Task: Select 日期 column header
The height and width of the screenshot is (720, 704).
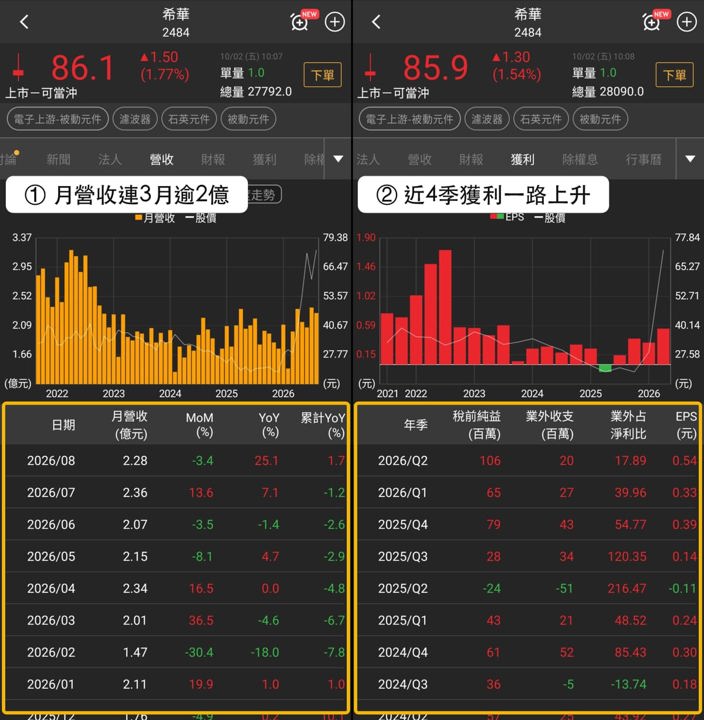Action: tap(63, 425)
